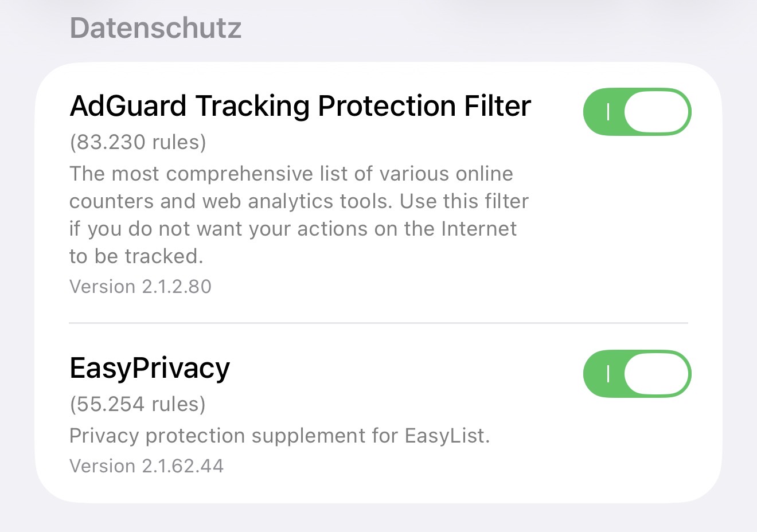Screen dimensions: 757x532
Task: Click the word "EasyList" in the description
Action: [446, 436]
